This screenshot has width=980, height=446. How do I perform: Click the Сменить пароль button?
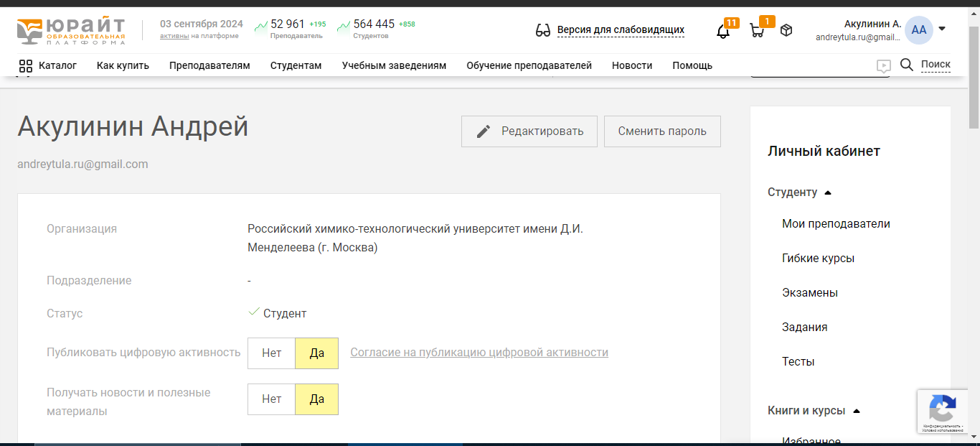pyautogui.click(x=661, y=131)
